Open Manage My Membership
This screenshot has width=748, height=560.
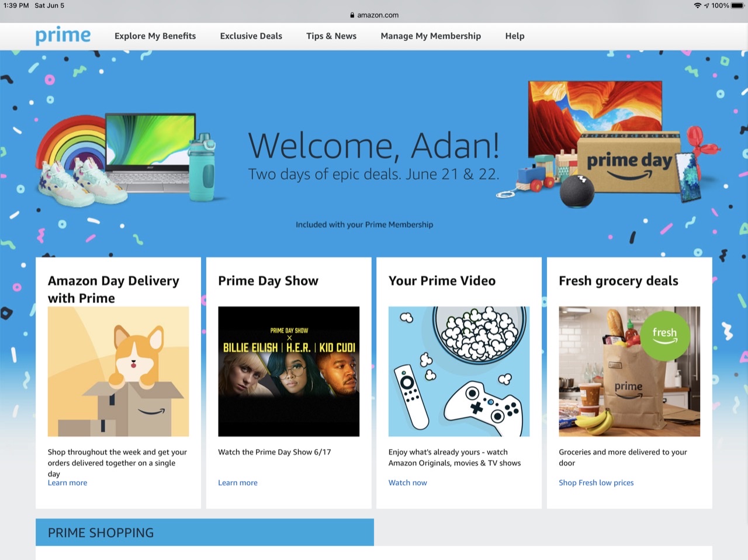coord(431,36)
